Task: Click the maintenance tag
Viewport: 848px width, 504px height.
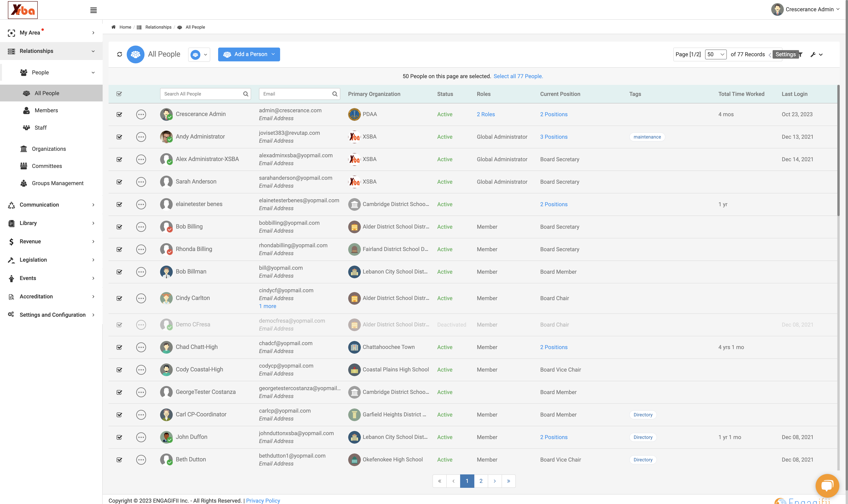Action: click(647, 137)
